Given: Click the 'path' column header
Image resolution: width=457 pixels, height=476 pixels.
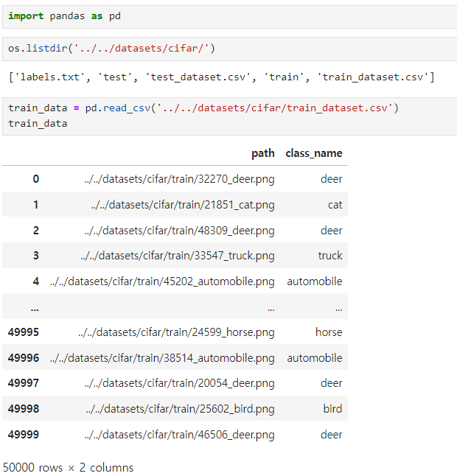Looking at the screenshot, I should coord(263,153).
